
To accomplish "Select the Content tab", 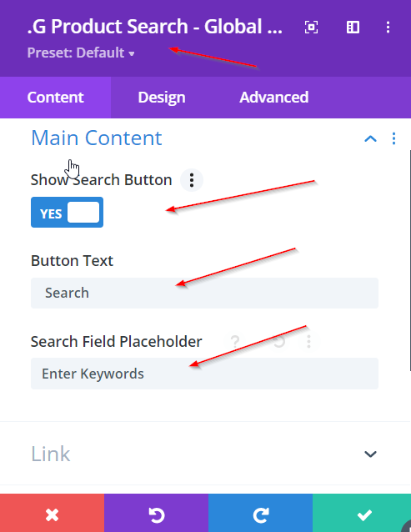I will click(x=55, y=98).
